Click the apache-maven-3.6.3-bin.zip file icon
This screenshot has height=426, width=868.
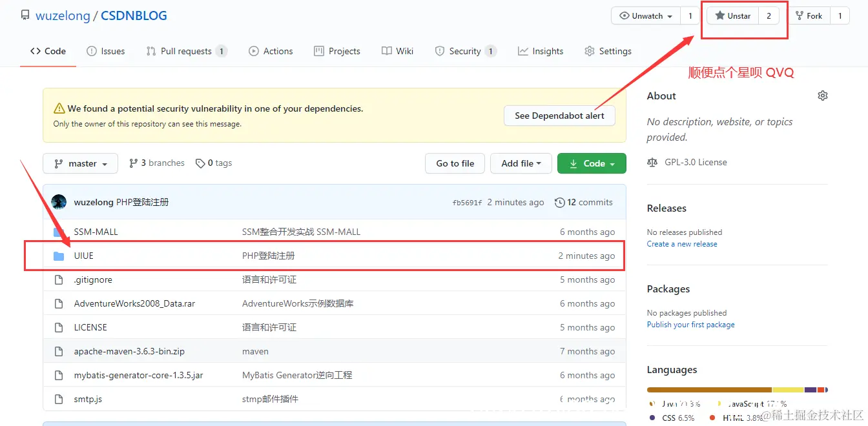[59, 351]
